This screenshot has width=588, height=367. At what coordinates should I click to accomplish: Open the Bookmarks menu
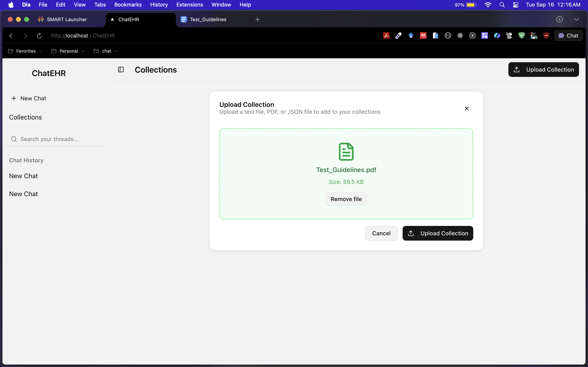tap(128, 5)
